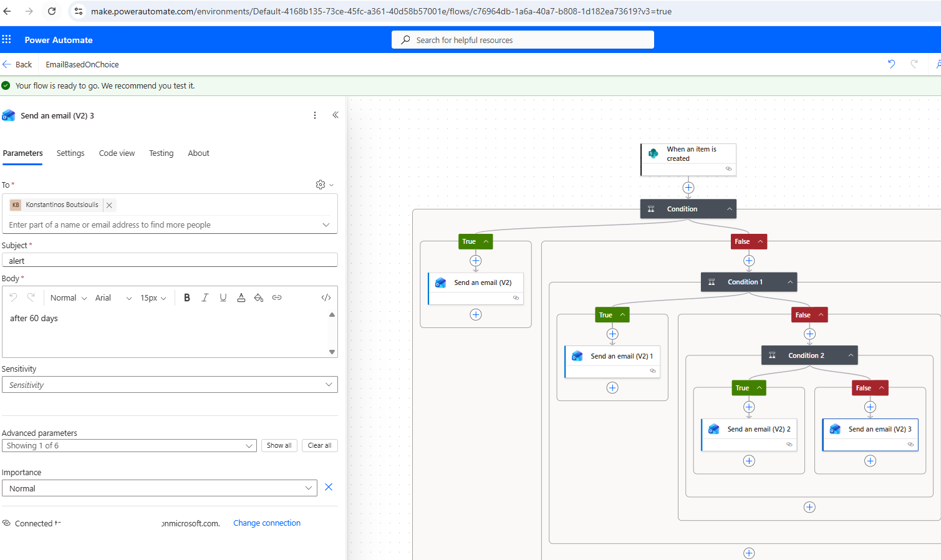Collapse the Condition 2 node
Viewport: 941px width, 560px height.
[x=851, y=355]
